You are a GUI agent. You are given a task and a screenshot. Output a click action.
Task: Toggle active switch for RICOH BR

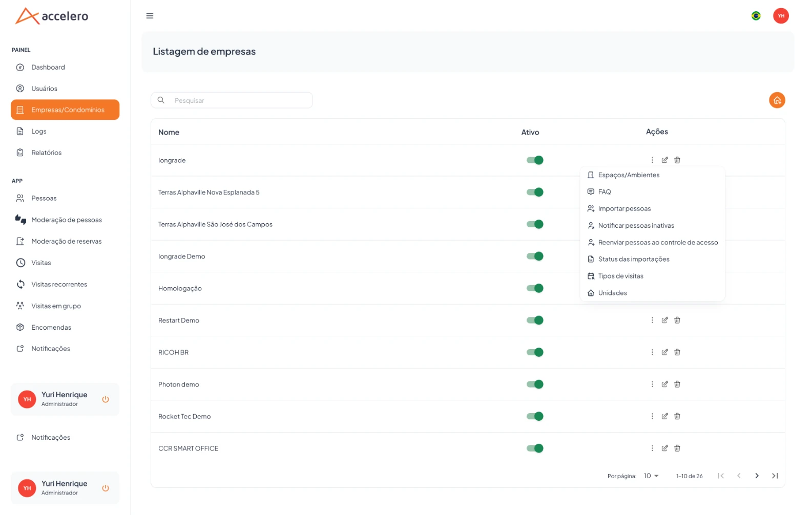[535, 352]
